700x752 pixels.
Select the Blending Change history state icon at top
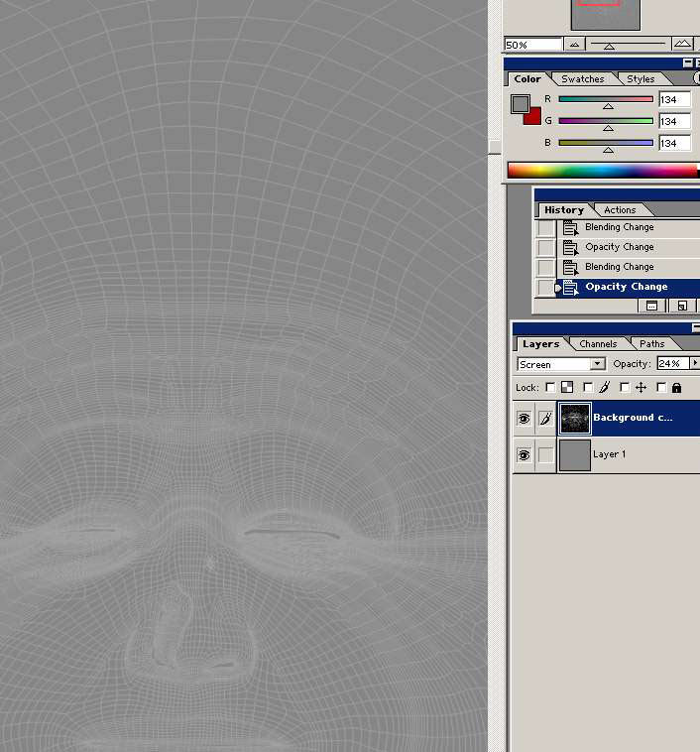(570, 227)
